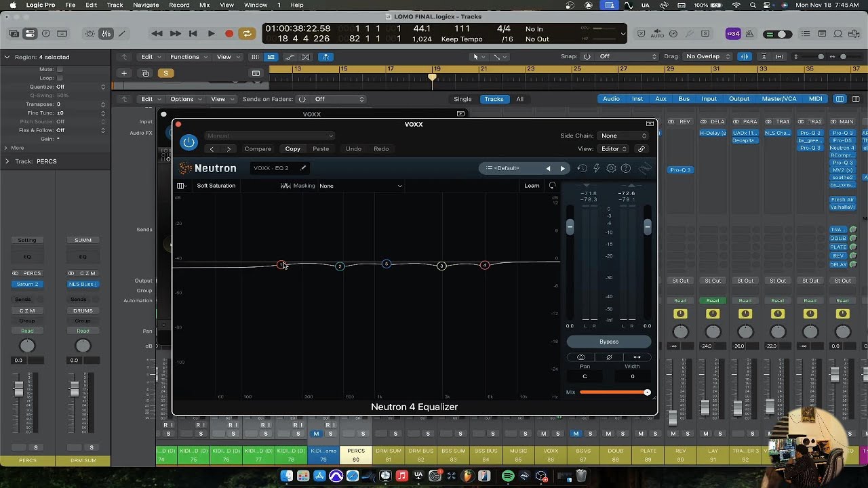Open Neutron settings gear icon
Screen dimensions: 868x488
[611, 168]
